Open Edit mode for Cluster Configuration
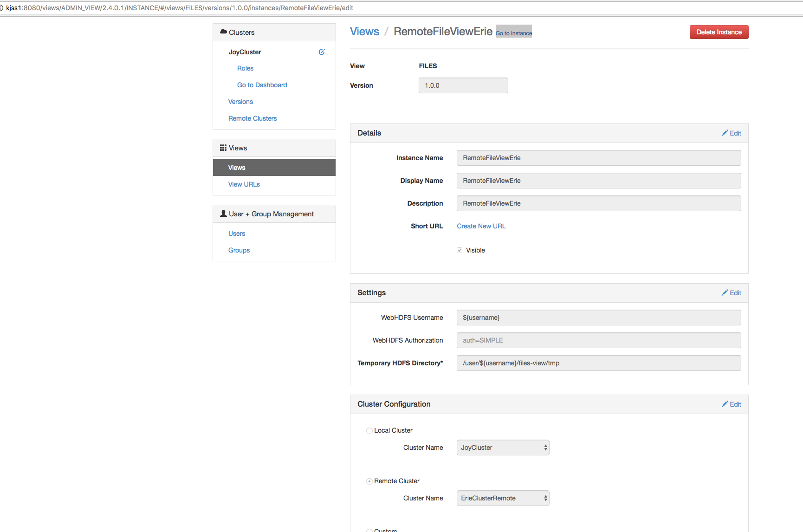The height and width of the screenshot is (532, 803). [x=732, y=404]
